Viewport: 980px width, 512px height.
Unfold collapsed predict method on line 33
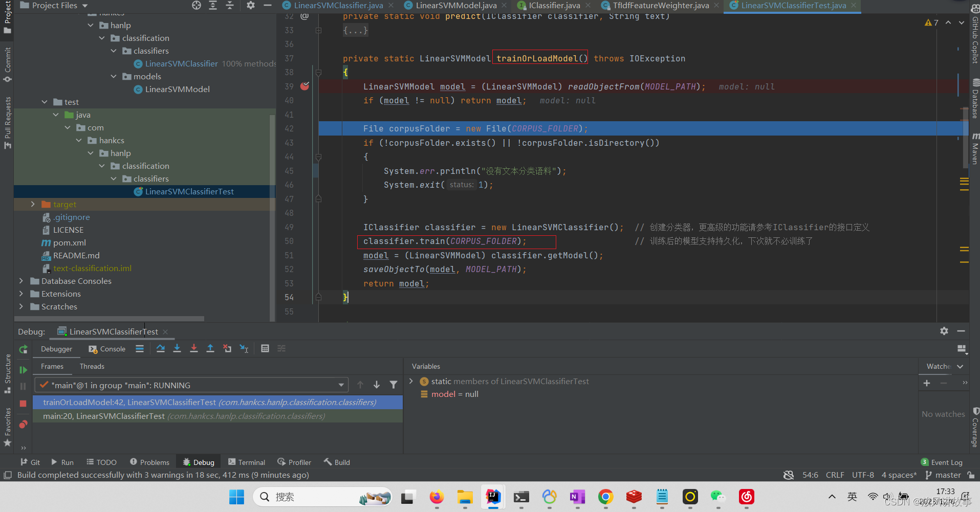[x=318, y=31]
